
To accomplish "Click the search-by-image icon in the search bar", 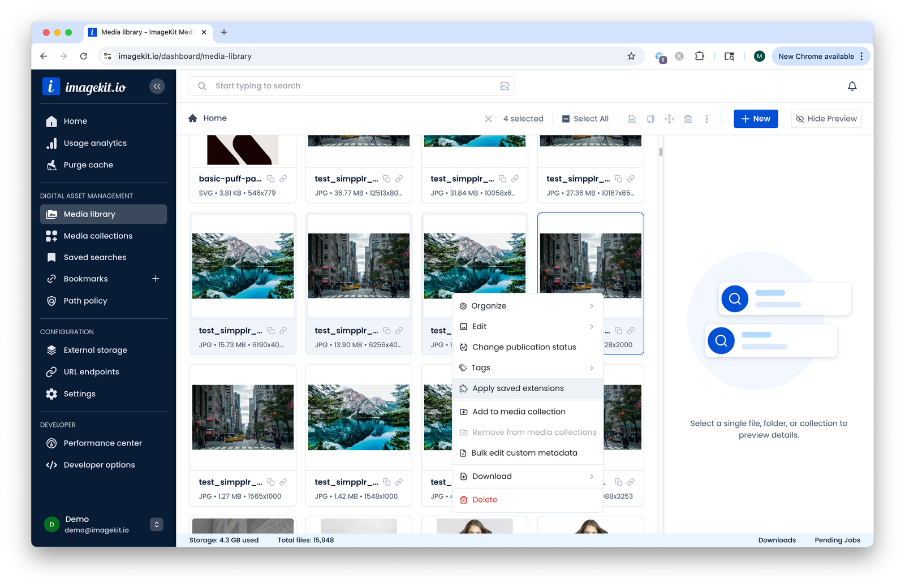I will pos(505,86).
